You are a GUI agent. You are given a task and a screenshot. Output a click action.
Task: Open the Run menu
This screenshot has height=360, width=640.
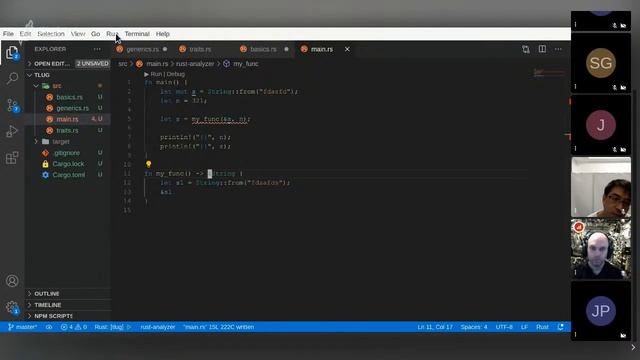pos(111,34)
